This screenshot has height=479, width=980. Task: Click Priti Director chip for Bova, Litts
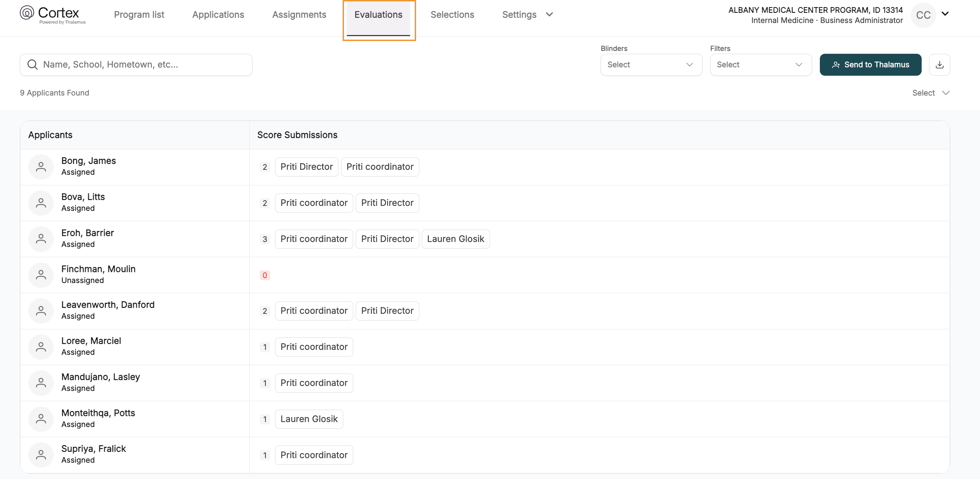coord(387,203)
